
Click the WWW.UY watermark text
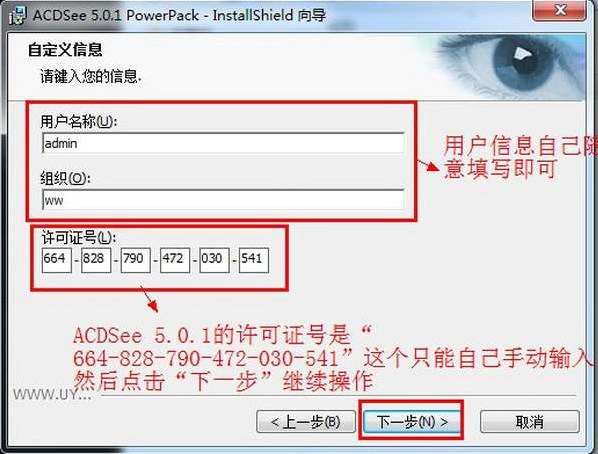pos(52,394)
